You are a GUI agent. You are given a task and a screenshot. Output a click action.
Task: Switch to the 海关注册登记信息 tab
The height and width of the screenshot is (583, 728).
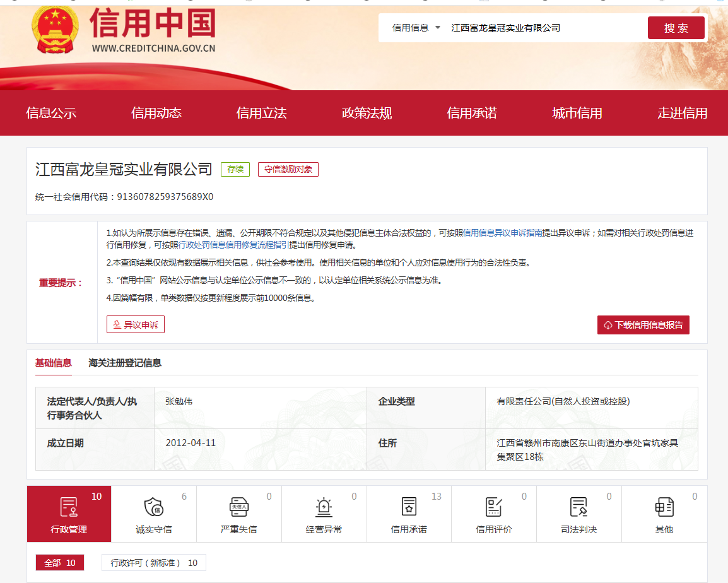click(125, 363)
